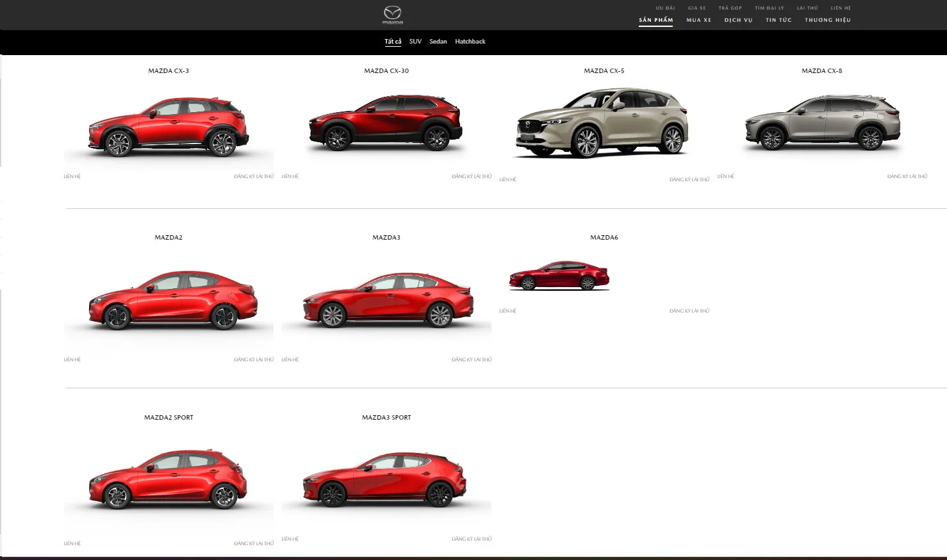The height and width of the screenshot is (560, 947).
Task: Switch to the SUV filter tab
Action: tap(415, 41)
